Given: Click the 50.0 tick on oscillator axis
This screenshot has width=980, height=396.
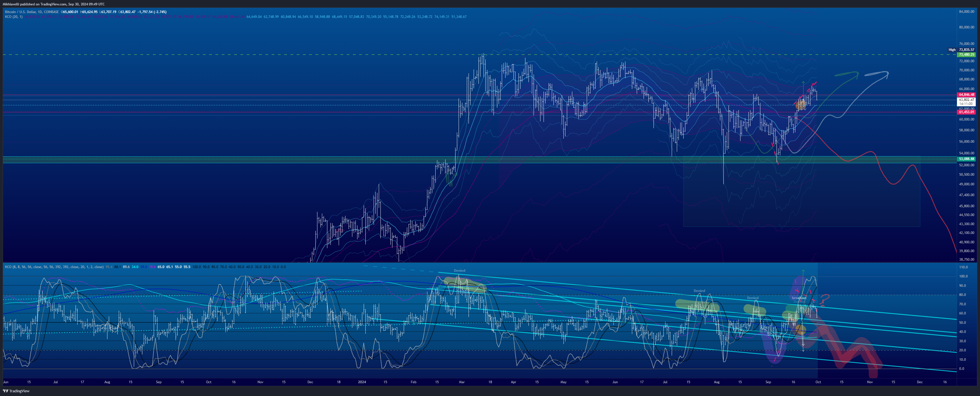Looking at the screenshot, I should tap(962, 322).
